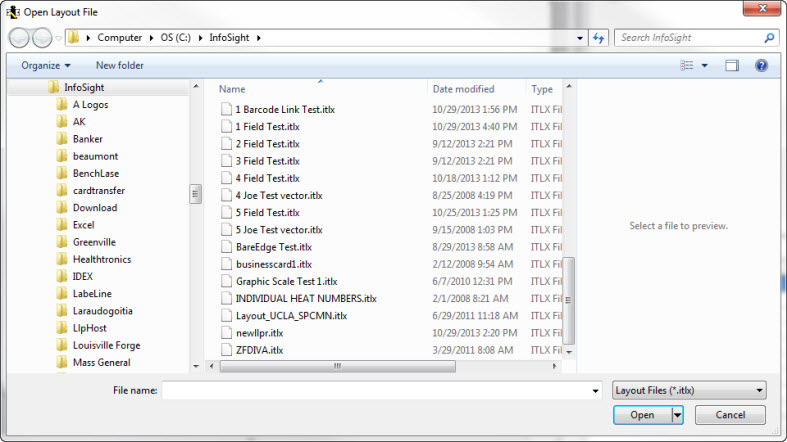Click the file list vertical scrollbar thumb
This screenshot has width=787, height=442.
(x=568, y=300)
